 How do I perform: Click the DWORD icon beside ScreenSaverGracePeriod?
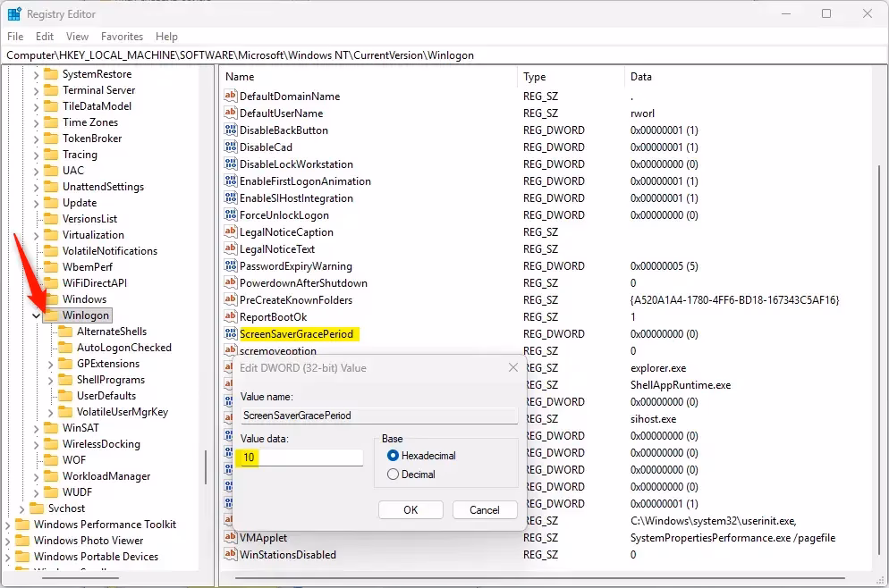pyautogui.click(x=231, y=334)
